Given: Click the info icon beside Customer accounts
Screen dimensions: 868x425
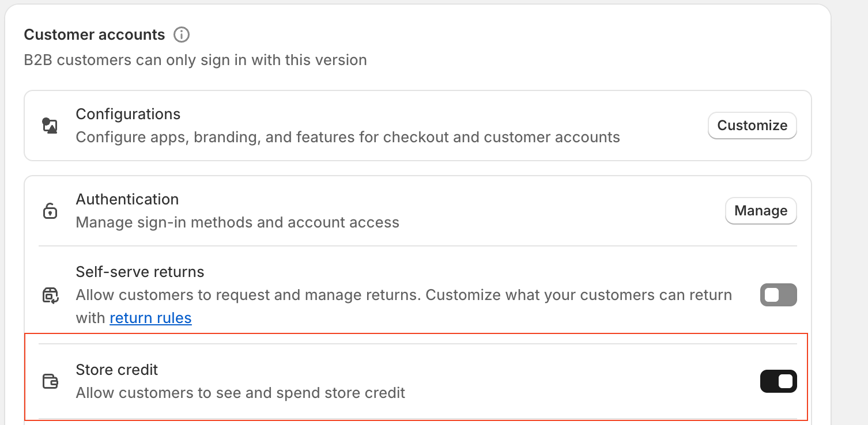Looking at the screenshot, I should click(x=182, y=35).
